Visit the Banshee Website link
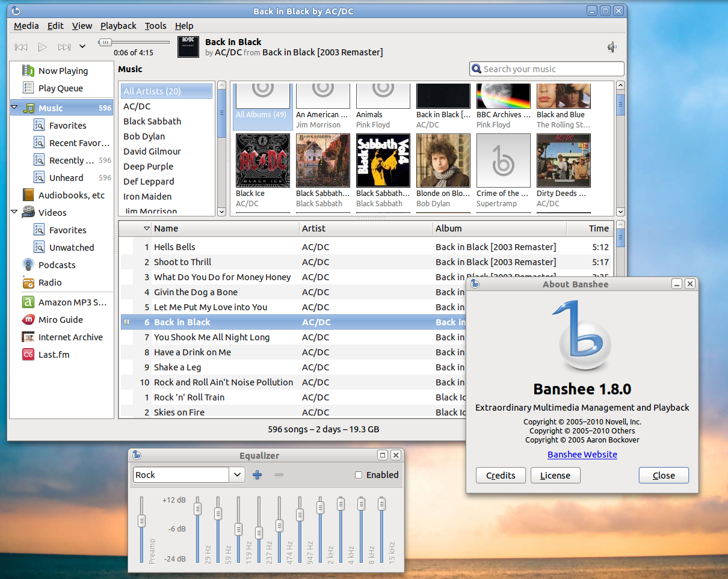728x579 pixels. [x=582, y=455]
